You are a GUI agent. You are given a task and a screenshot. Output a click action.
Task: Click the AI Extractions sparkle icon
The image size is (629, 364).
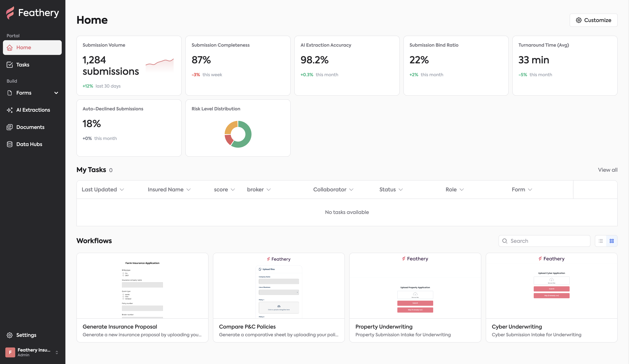point(10,110)
